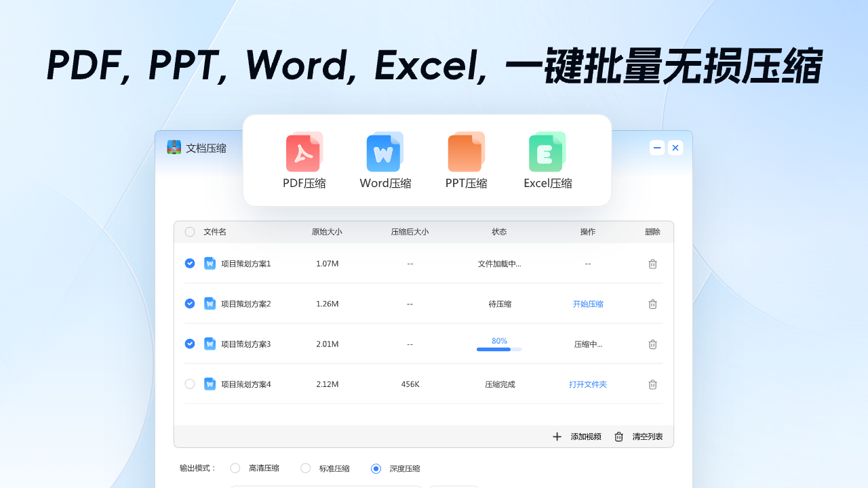This screenshot has width=868, height=488.
Task: Select the 深度压缩 output mode
Action: point(376,468)
